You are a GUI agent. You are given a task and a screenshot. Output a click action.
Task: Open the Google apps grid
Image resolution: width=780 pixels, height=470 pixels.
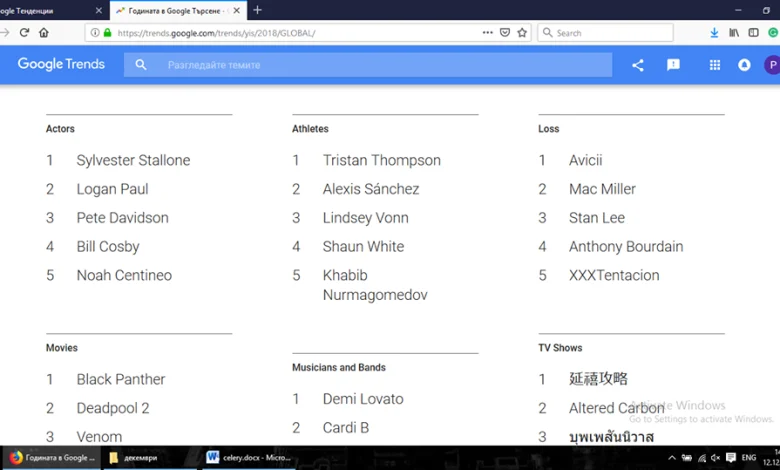[715, 65]
